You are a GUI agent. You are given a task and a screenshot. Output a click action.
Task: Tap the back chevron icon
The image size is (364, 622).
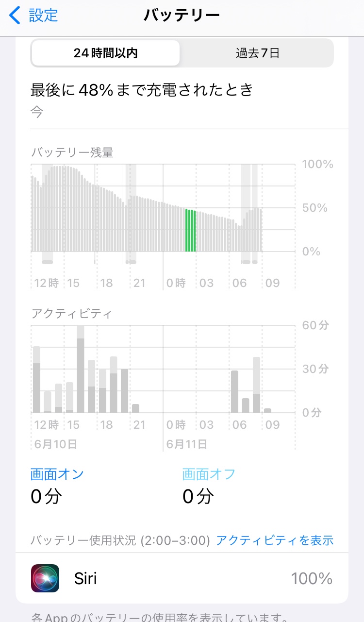coord(15,15)
